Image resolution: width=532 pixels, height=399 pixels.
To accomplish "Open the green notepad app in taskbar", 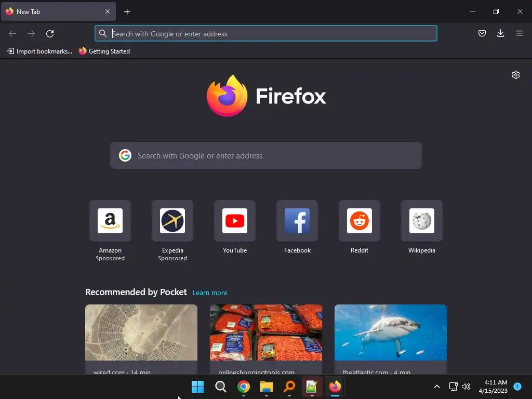I will [312, 387].
